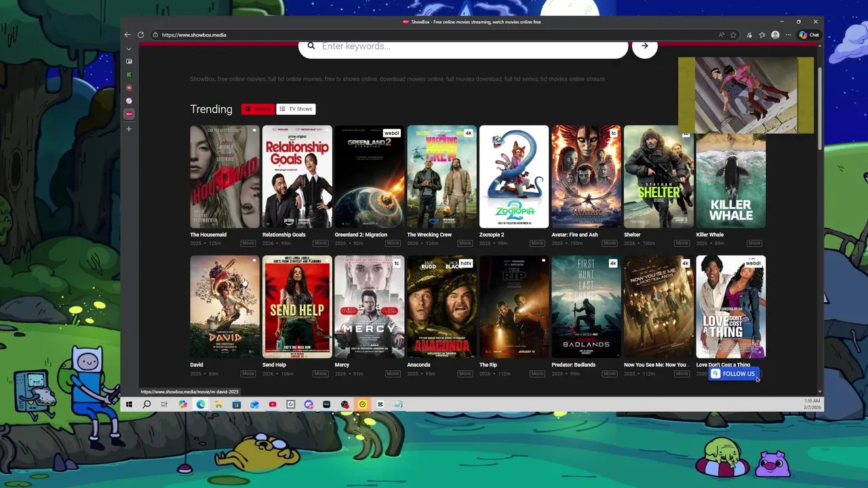Reload the page with the refresh icon

tap(140, 35)
